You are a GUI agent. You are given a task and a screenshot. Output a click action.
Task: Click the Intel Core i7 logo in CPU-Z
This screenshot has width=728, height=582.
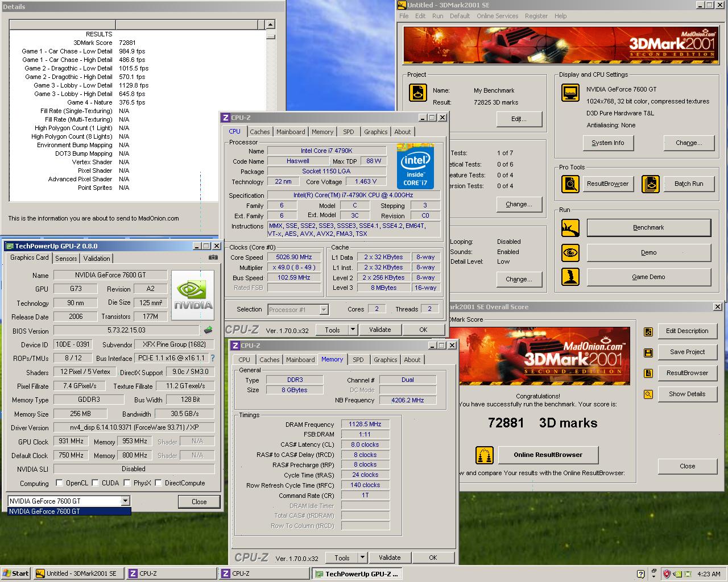pyautogui.click(x=415, y=166)
